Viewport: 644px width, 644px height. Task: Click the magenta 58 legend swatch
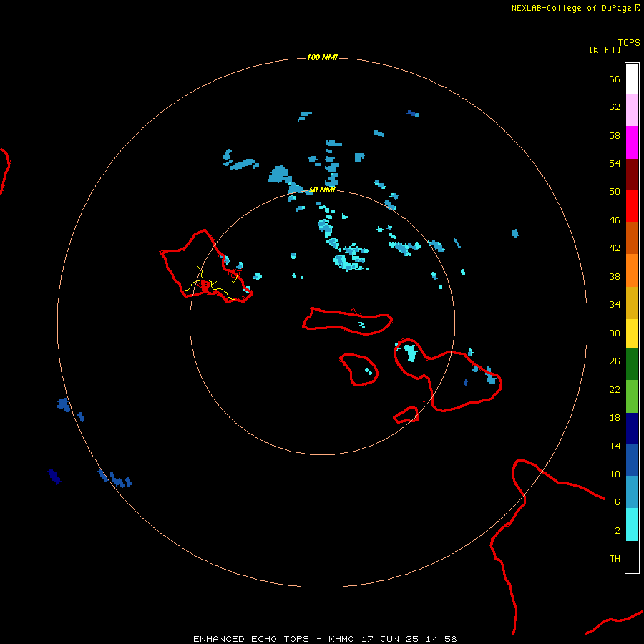pos(632,142)
